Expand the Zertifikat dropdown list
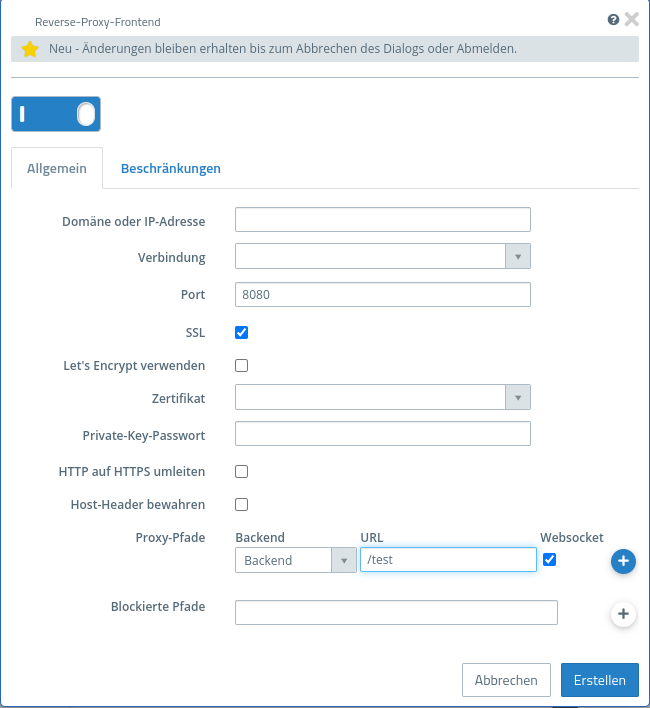 382,398
